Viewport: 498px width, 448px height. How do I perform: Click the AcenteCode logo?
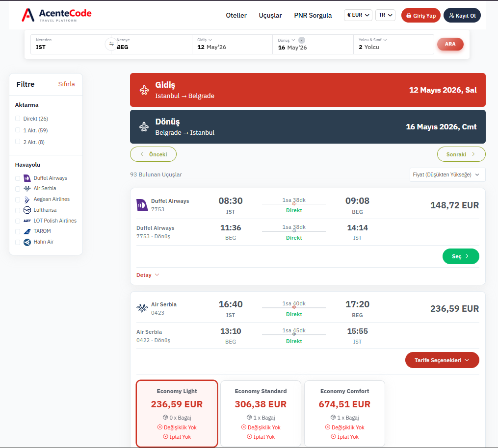pos(56,15)
